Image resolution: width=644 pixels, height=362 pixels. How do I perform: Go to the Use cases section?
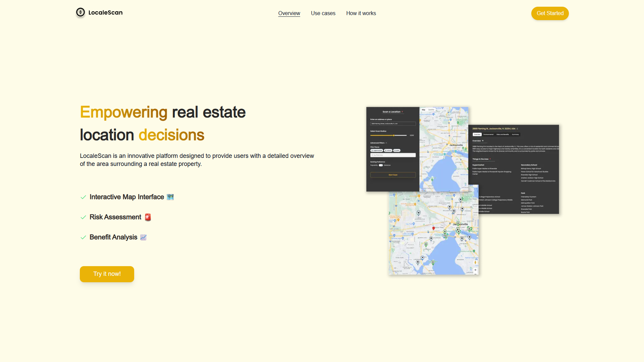tap(323, 13)
